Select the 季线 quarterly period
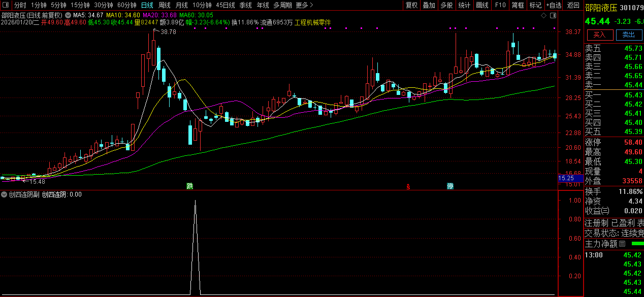The height and width of the screenshot is (297, 644). coord(245,5)
